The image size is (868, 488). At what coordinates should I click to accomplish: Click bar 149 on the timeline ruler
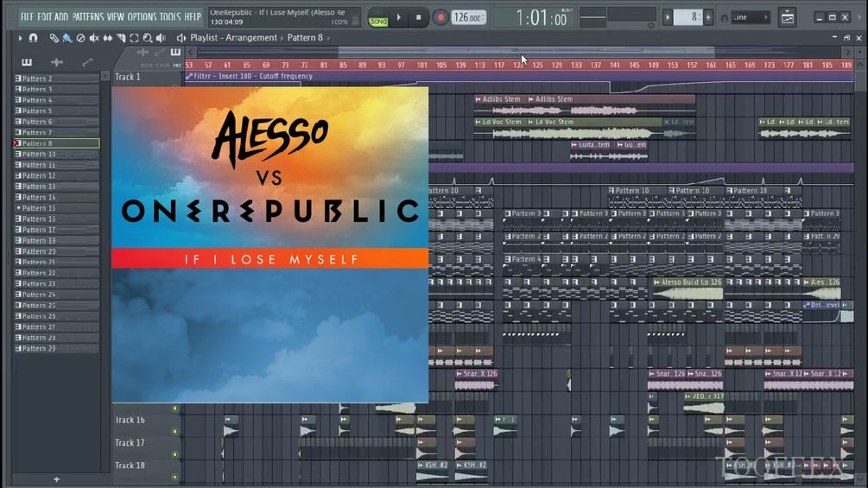pyautogui.click(x=653, y=66)
